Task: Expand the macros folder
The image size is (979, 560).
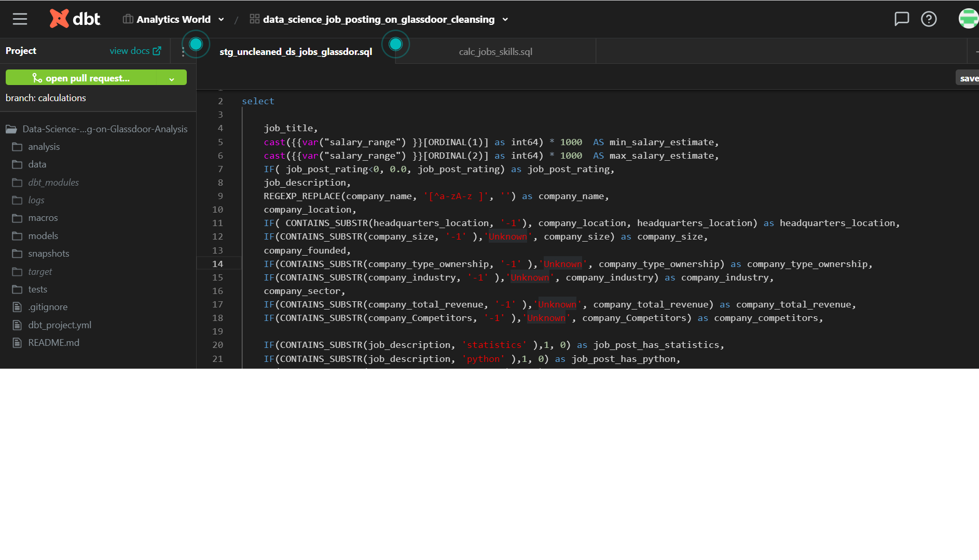Action: [17, 218]
